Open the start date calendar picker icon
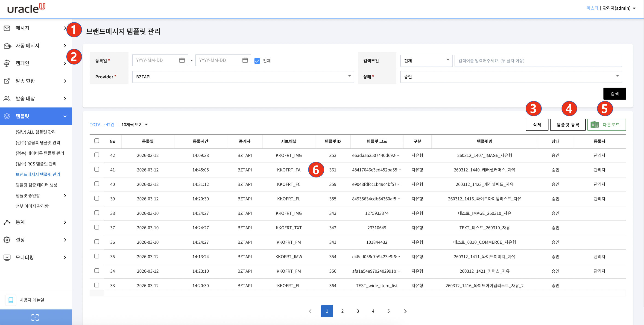This screenshot has width=644, height=325. click(182, 60)
